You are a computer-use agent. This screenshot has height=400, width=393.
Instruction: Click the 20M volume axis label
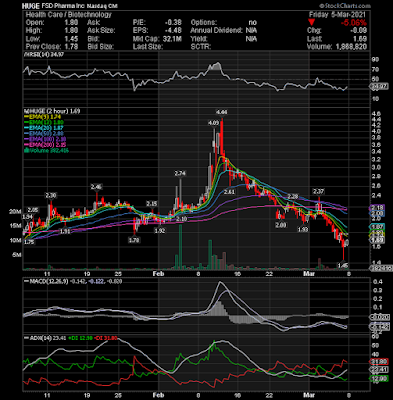click(x=16, y=211)
